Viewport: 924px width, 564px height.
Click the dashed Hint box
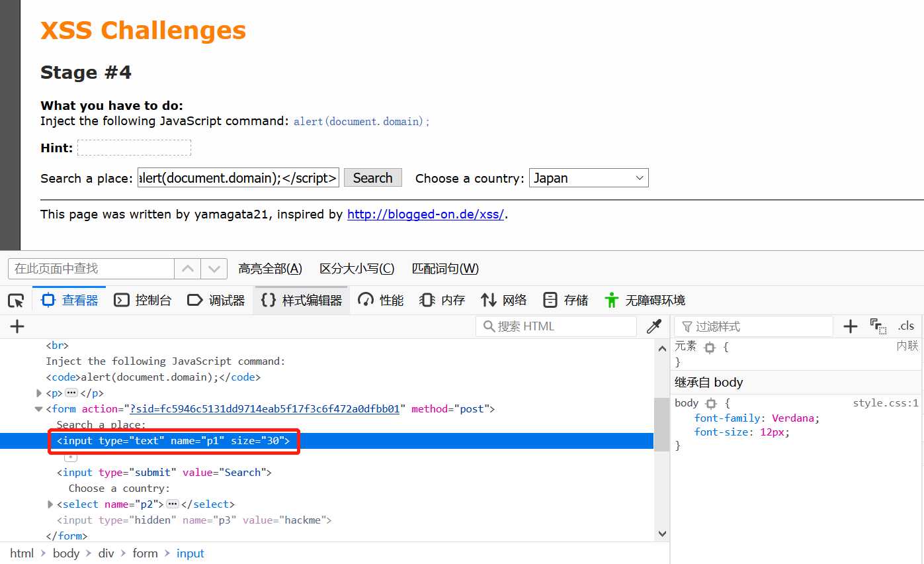(134, 148)
